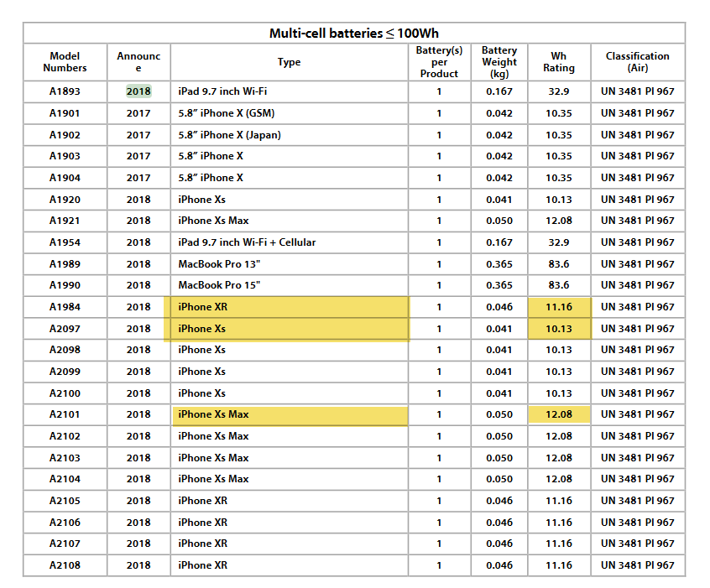This screenshot has height=588, width=710.
Task: Click 'MacBook Pro 15"' type cell
Action: click(x=219, y=285)
